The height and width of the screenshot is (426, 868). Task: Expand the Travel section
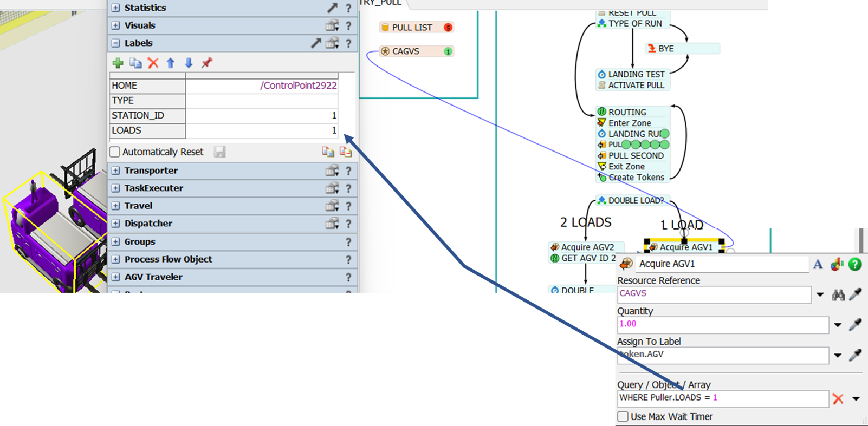coord(115,206)
